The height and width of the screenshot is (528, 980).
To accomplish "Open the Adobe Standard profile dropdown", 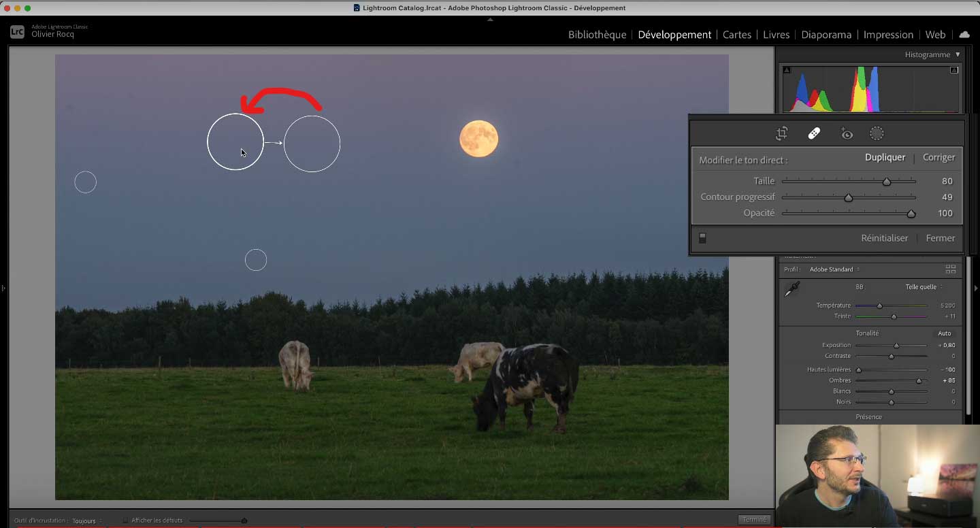I will pos(834,269).
